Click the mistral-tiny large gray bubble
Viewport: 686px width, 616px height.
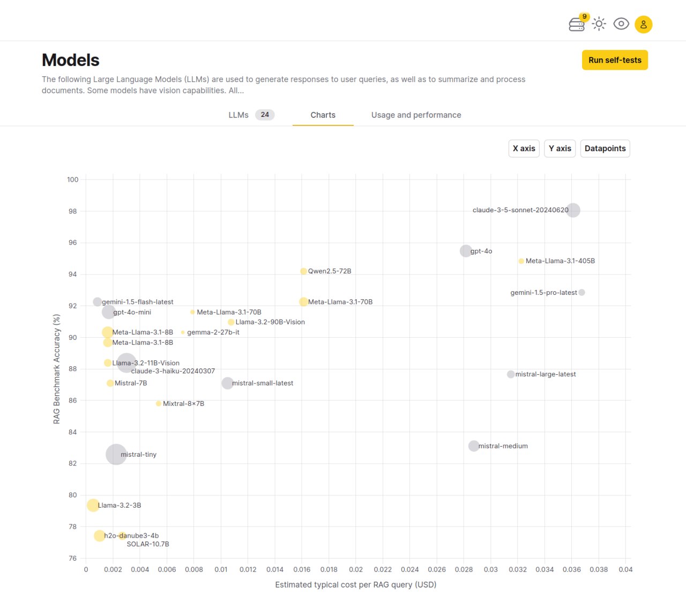tap(116, 455)
